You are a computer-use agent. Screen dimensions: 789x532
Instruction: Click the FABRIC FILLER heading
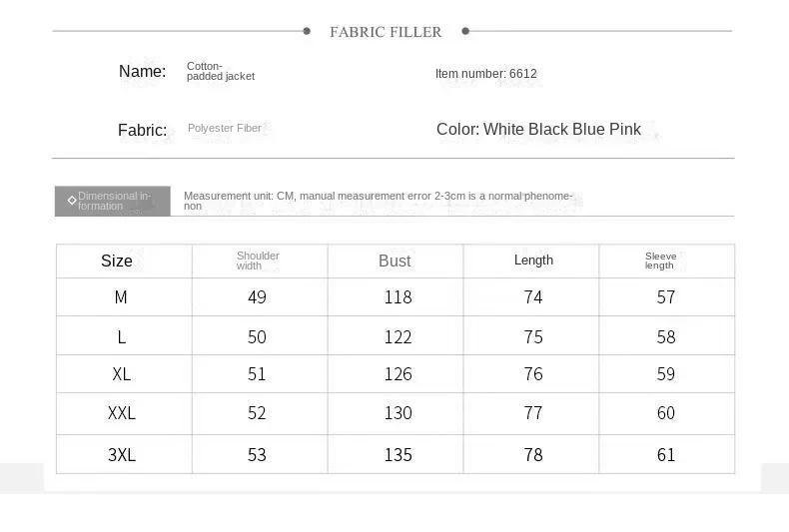click(x=386, y=32)
